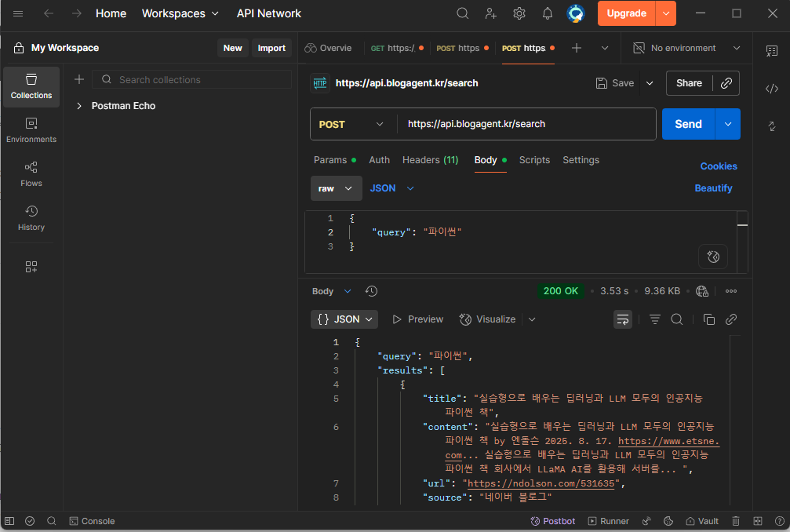Open the Environments sidebar panel

tap(31, 129)
